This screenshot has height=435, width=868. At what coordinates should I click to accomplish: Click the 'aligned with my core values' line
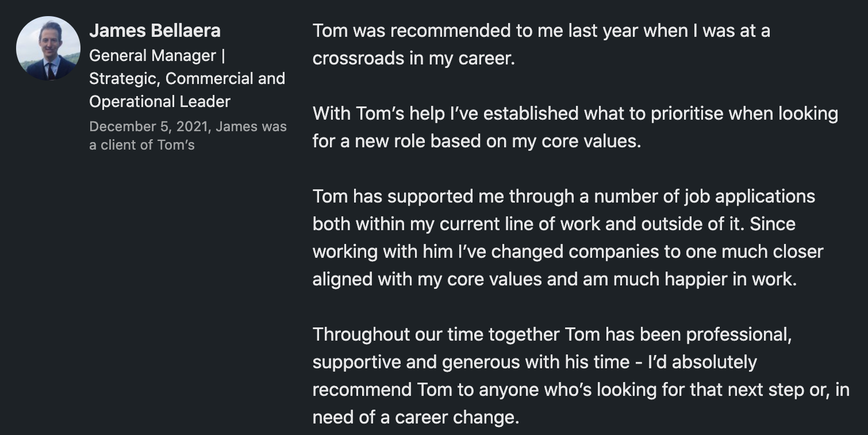coord(555,279)
